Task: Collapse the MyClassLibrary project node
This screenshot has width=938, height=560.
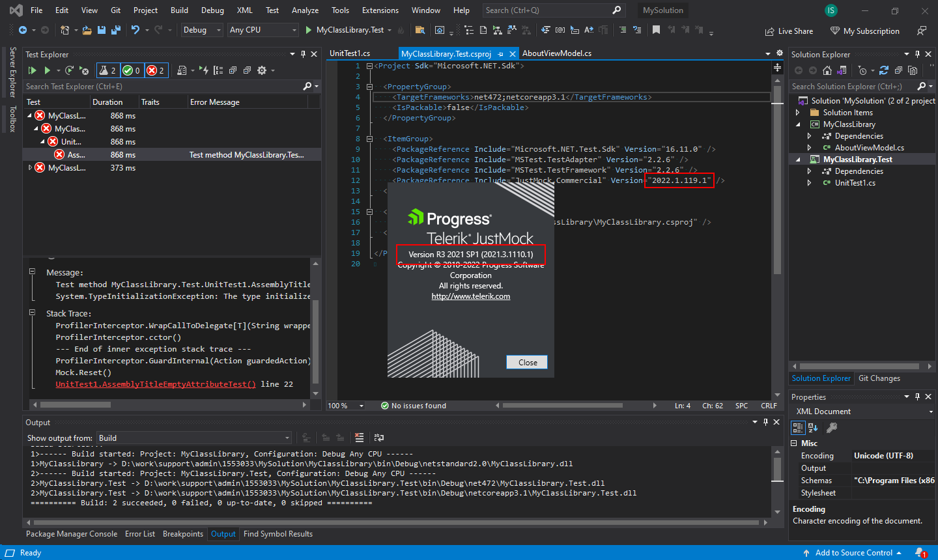Action: 798,124
